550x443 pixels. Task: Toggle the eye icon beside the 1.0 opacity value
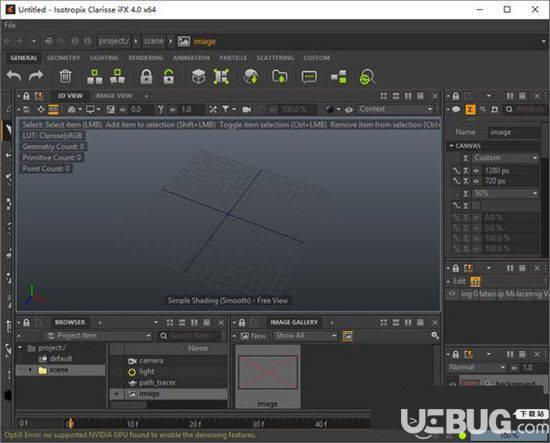coord(514,368)
